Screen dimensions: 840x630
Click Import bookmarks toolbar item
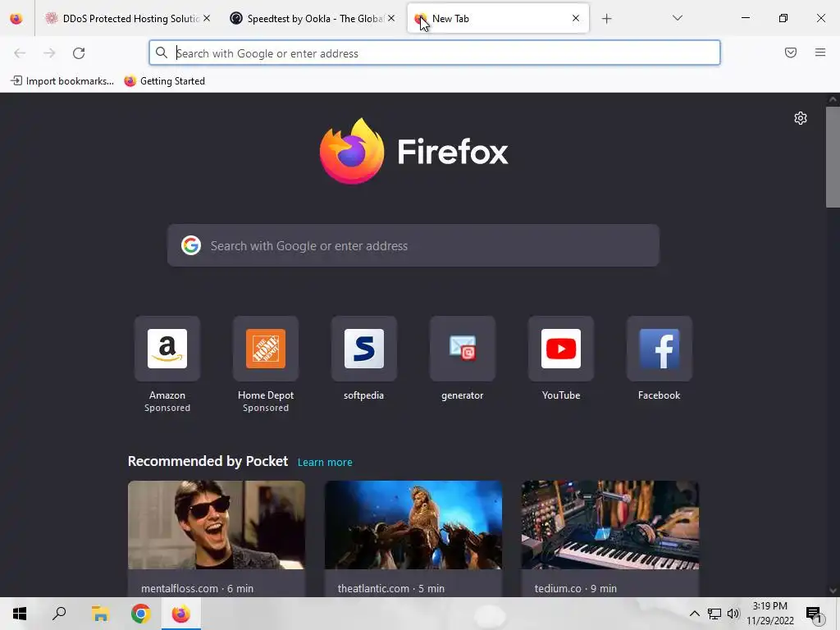coord(62,81)
